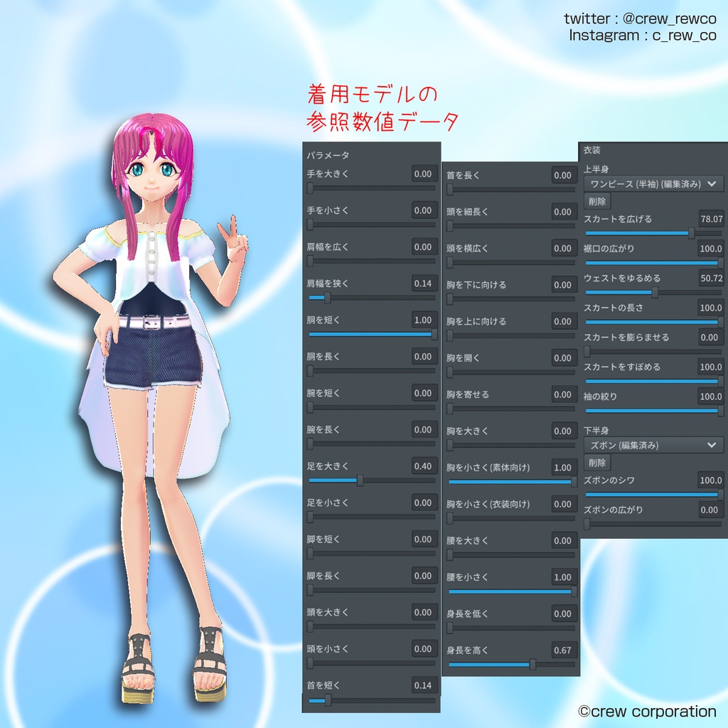Click the 身長を高く slider handle

pos(532,663)
